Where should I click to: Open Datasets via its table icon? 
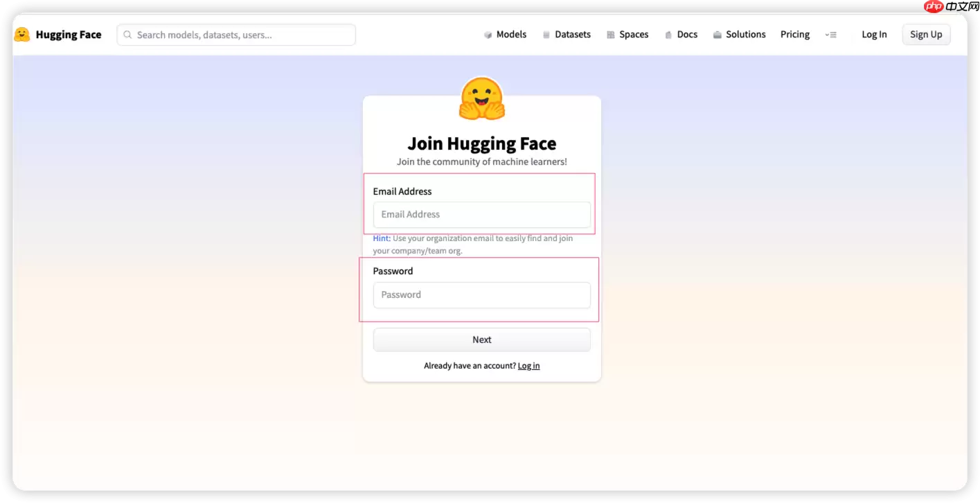pos(546,35)
